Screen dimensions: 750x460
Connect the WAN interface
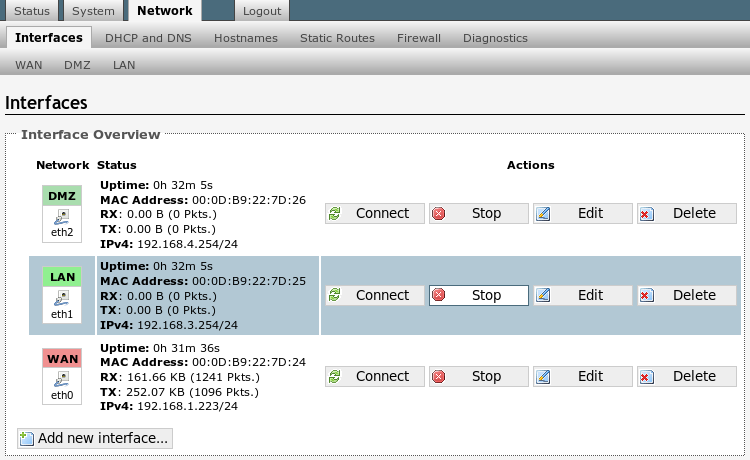click(374, 376)
